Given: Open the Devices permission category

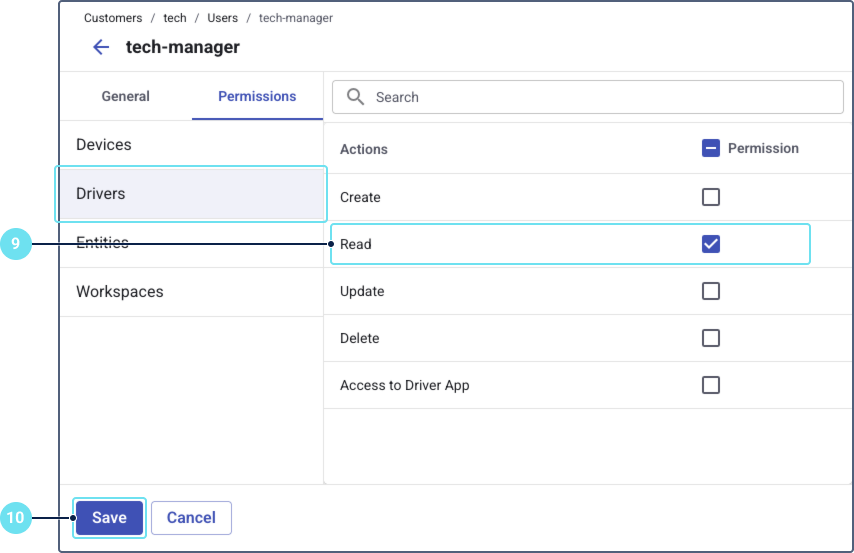Looking at the screenshot, I should 104,145.
